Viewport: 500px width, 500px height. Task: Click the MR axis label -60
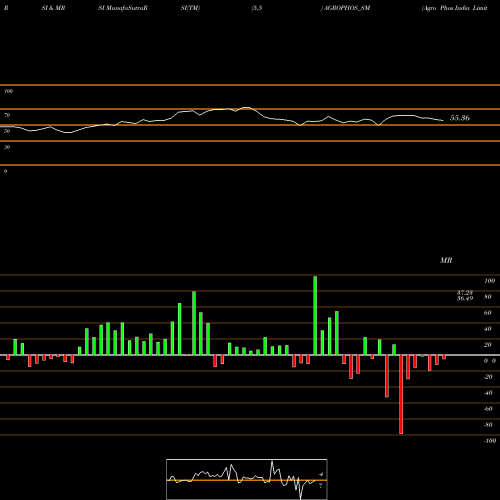488,409
